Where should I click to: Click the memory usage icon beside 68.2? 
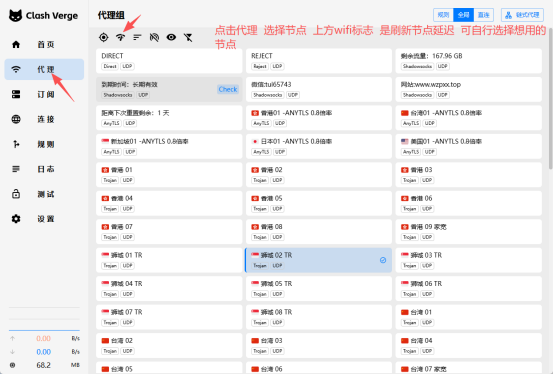(13, 365)
